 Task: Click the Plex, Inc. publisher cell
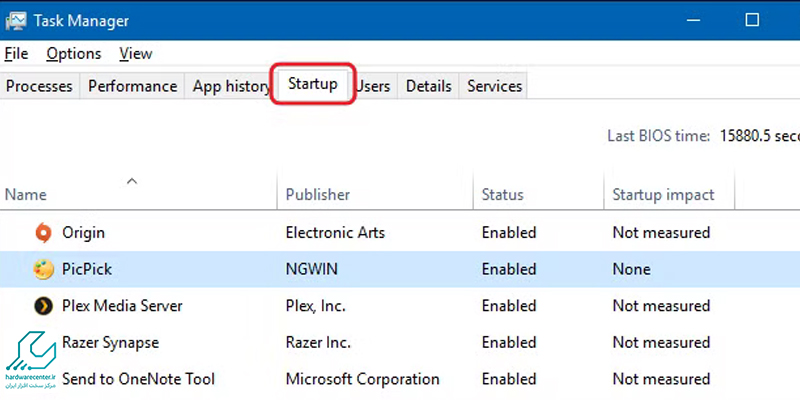tap(316, 306)
